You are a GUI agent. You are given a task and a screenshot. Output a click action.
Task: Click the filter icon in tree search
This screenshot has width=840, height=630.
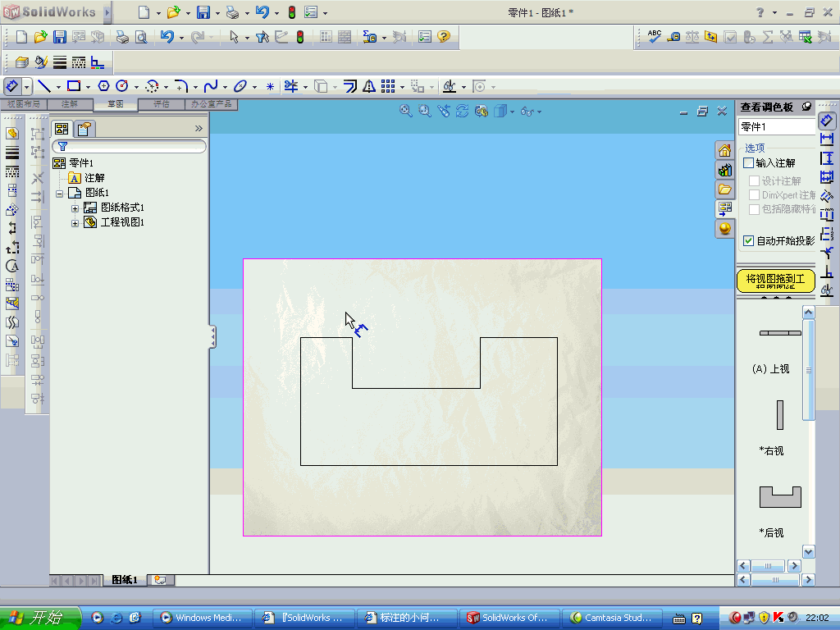tap(62, 146)
